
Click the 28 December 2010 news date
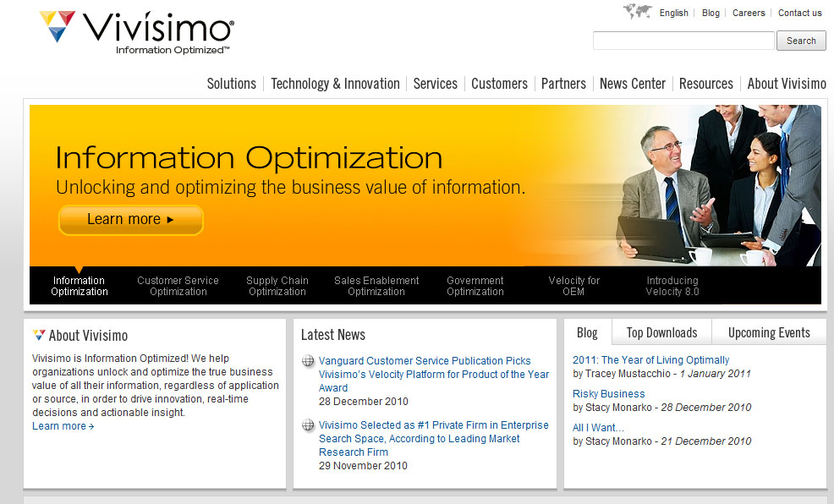[x=364, y=402]
